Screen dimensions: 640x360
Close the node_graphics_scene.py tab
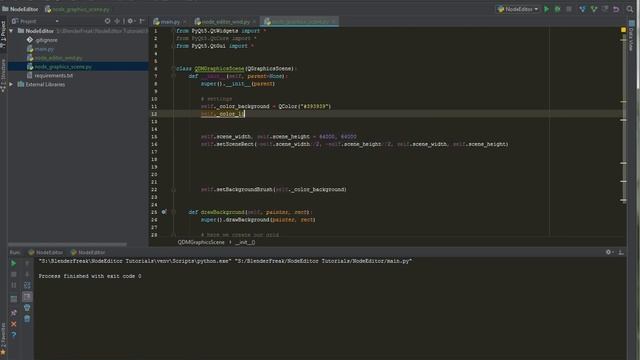click(x=334, y=22)
